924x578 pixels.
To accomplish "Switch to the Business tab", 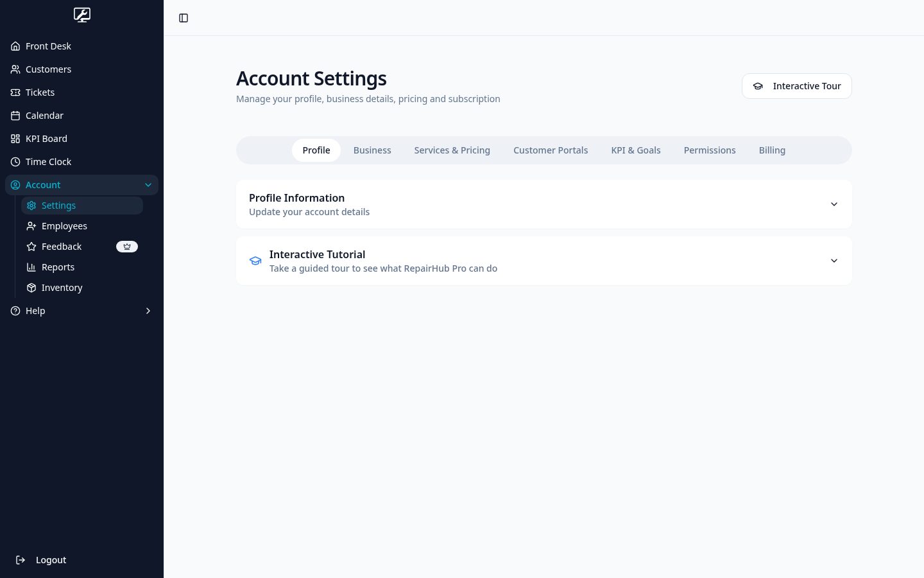I will pyautogui.click(x=372, y=150).
